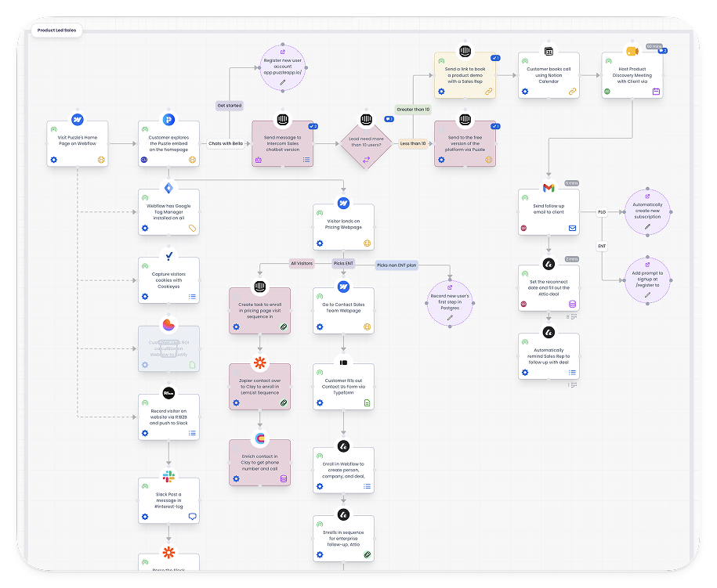Viewport: 717px width, 588px height.
Task: Click gear icon in Send a link to book demo card
Action: point(441,92)
